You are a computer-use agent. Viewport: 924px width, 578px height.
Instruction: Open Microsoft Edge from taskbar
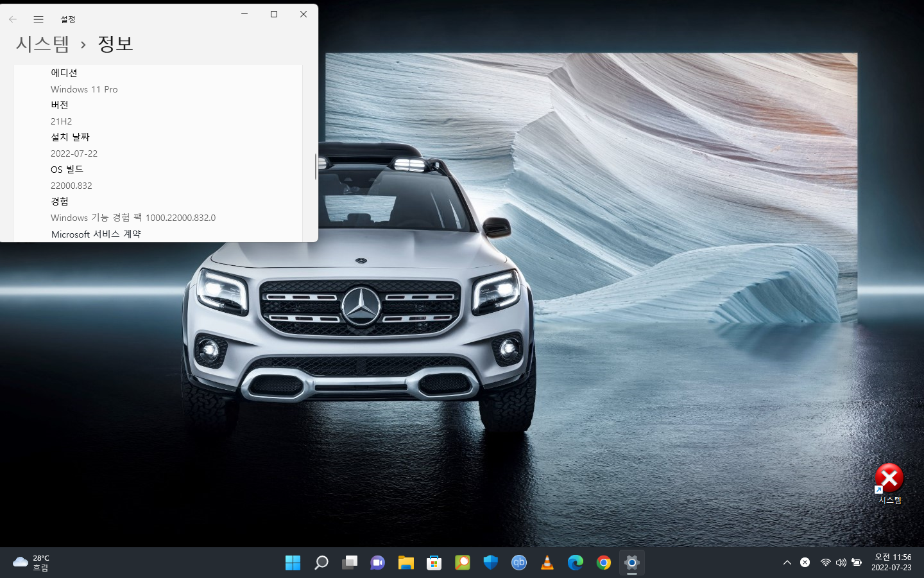(576, 563)
